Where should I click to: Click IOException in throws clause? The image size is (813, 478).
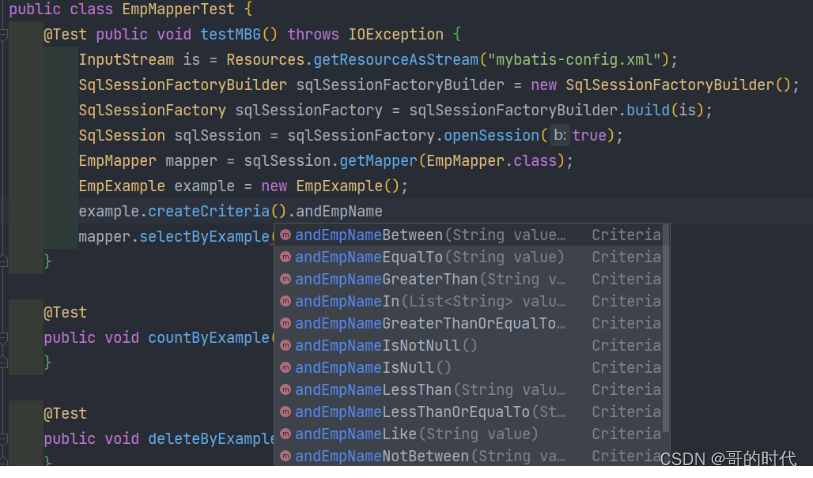tap(396, 35)
